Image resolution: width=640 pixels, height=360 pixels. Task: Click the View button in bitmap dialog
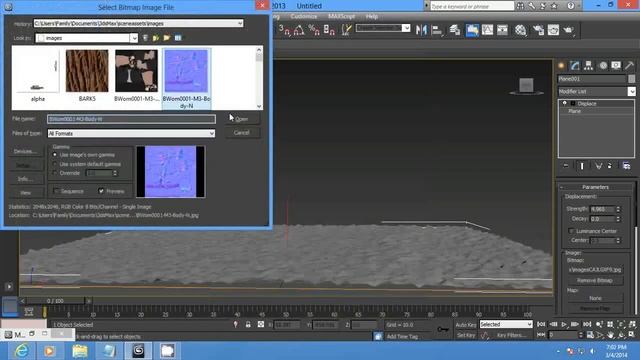coord(25,193)
